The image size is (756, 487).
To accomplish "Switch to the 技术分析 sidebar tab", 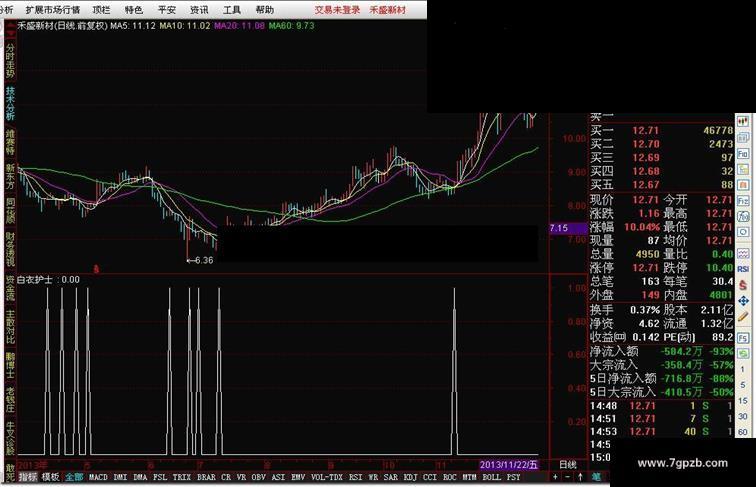I will (10, 103).
